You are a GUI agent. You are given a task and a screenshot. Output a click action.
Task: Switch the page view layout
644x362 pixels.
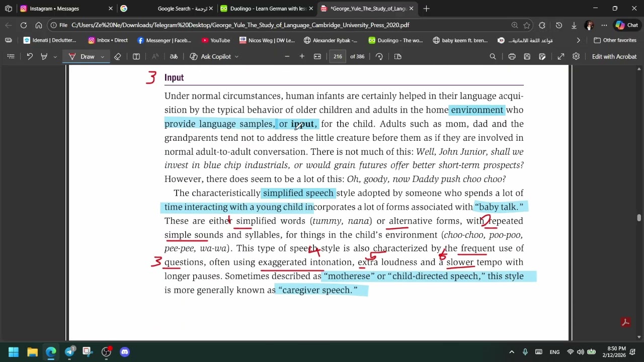[398, 56]
